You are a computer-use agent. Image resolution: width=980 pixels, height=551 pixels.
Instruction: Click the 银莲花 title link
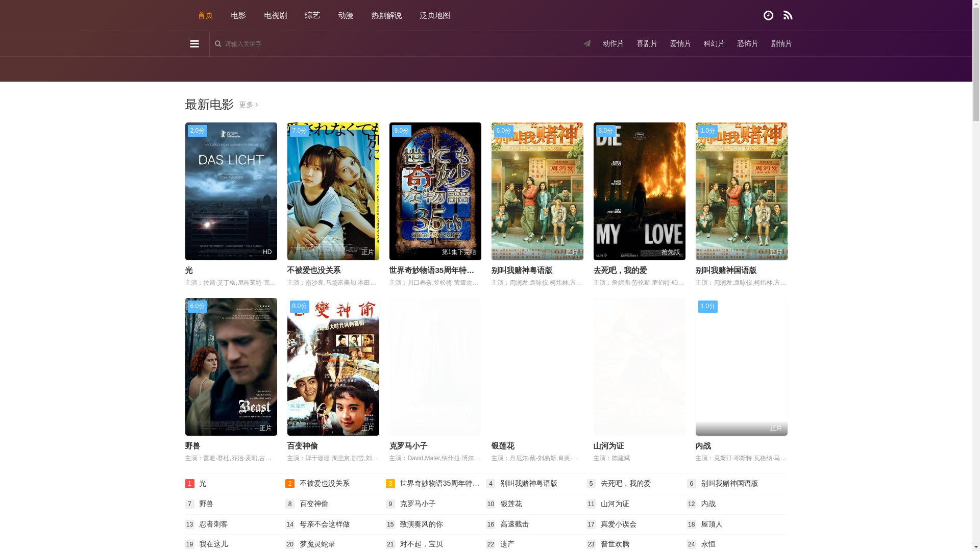click(503, 446)
